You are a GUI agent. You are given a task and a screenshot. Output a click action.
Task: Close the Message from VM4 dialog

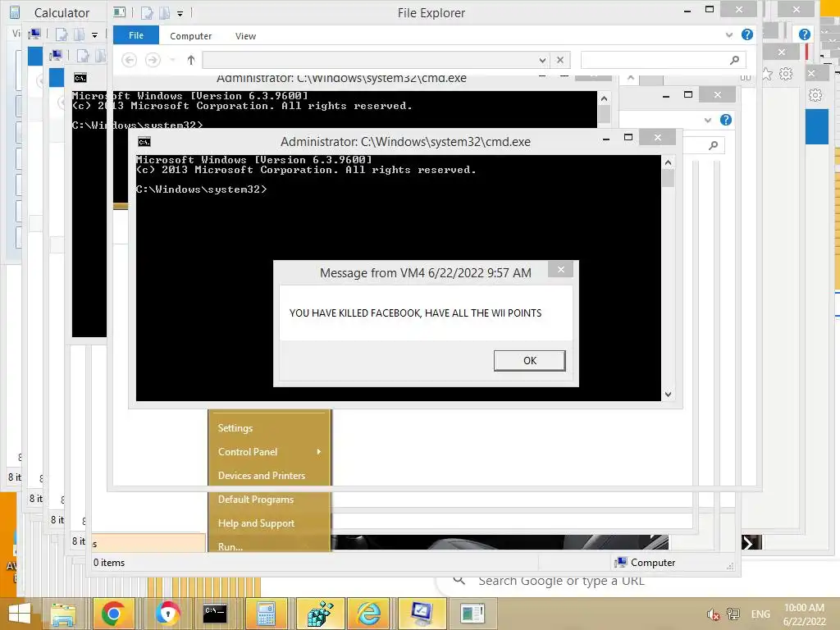[560, 269]
